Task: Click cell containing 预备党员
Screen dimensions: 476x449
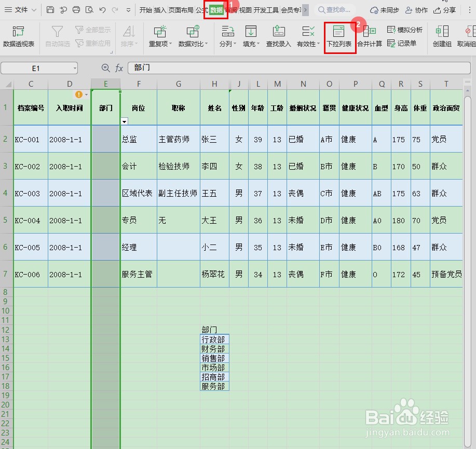Action: (x=446, y=274)
